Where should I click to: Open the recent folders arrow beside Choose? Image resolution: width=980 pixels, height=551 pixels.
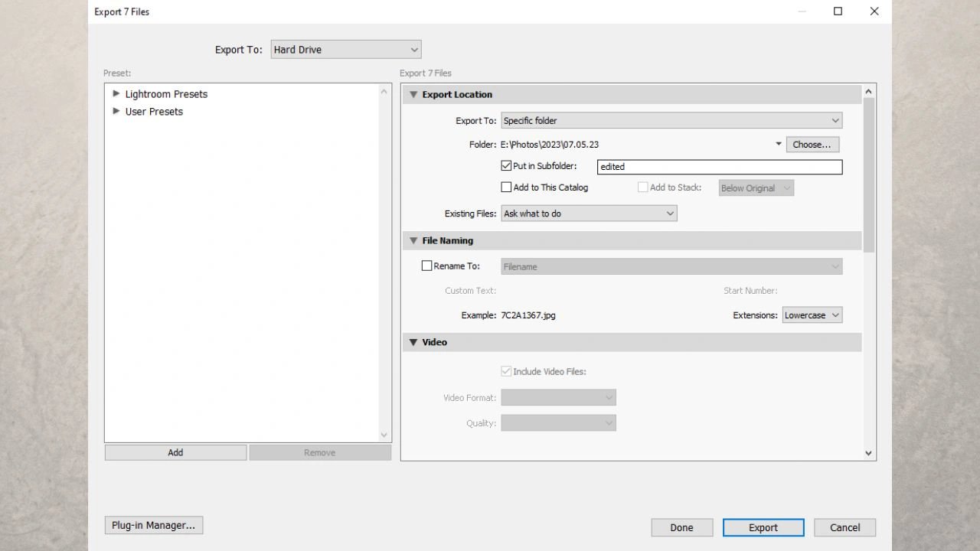click(779, 144)
